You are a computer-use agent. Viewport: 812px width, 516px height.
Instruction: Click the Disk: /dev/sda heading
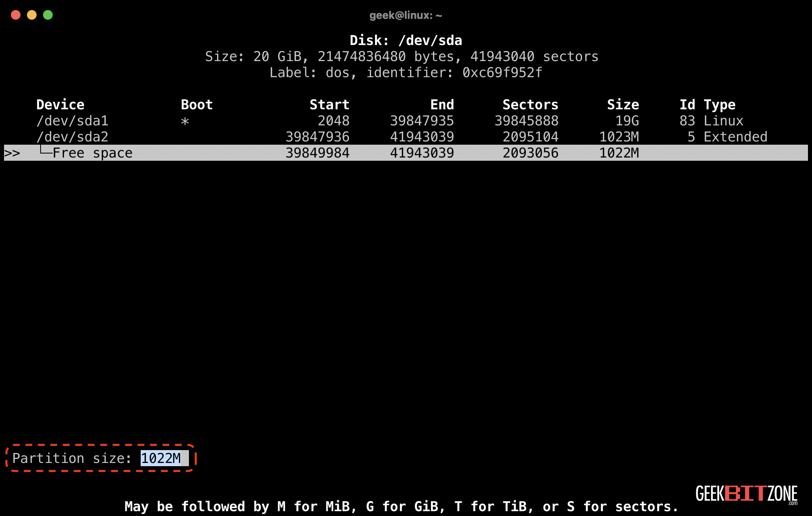tap(406, 40)
